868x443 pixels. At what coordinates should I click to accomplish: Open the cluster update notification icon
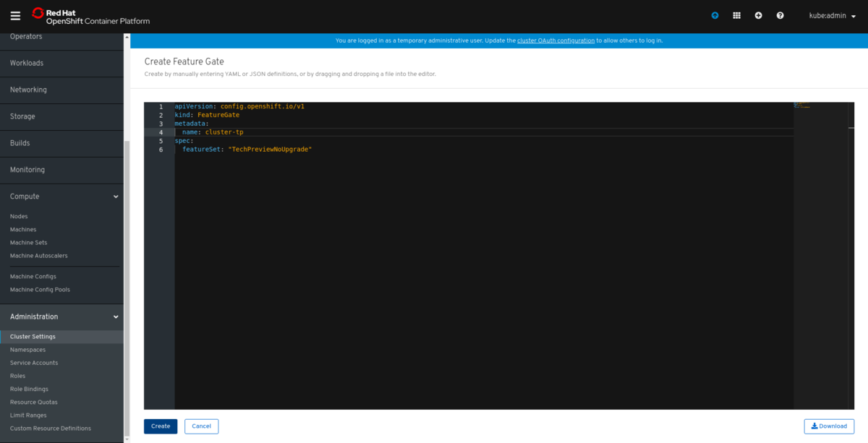(x=715, y=15)
